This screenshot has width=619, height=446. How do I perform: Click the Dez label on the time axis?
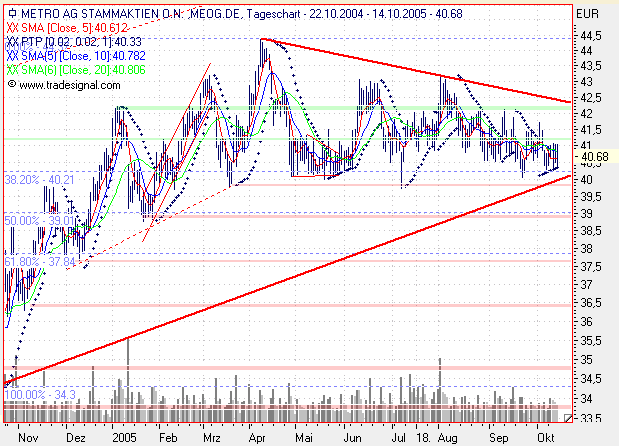[76, 438]
